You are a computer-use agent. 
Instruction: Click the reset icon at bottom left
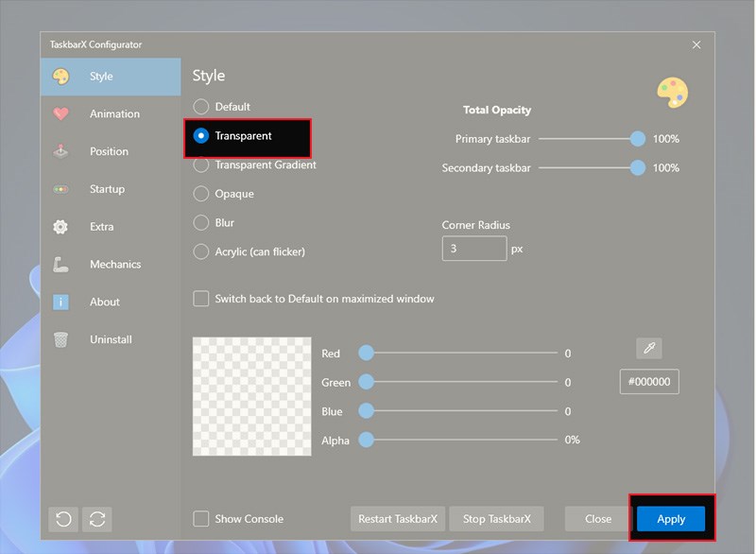[63, 518]
